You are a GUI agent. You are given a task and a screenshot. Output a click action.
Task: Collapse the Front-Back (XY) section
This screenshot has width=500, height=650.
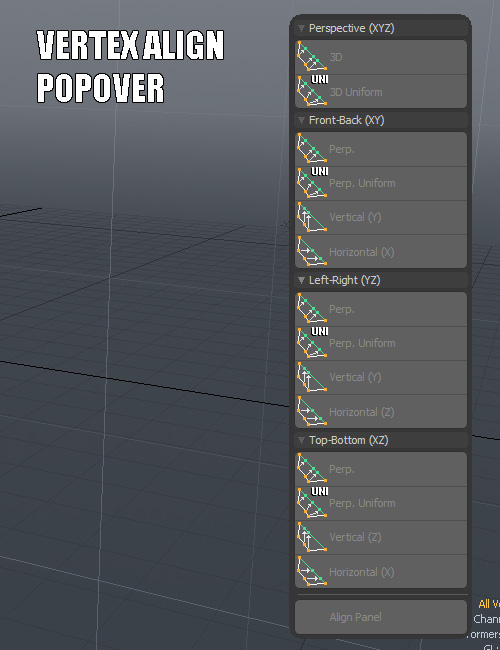301,120
